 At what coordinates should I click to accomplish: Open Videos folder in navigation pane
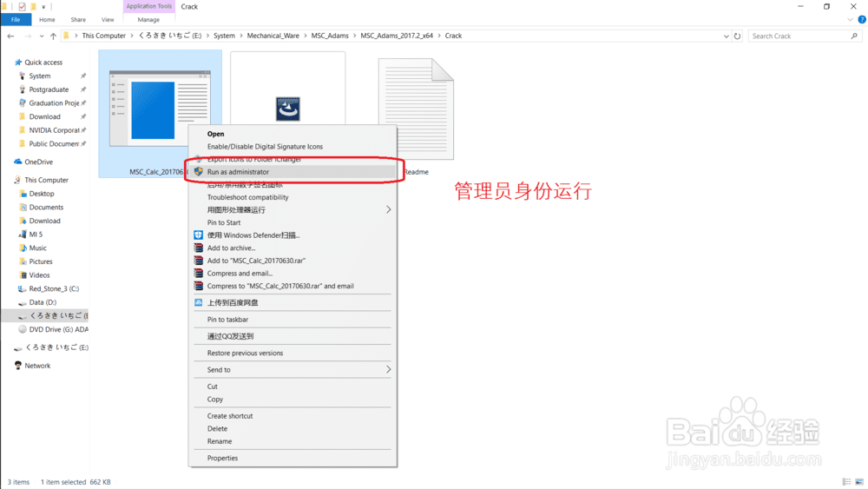39,275
